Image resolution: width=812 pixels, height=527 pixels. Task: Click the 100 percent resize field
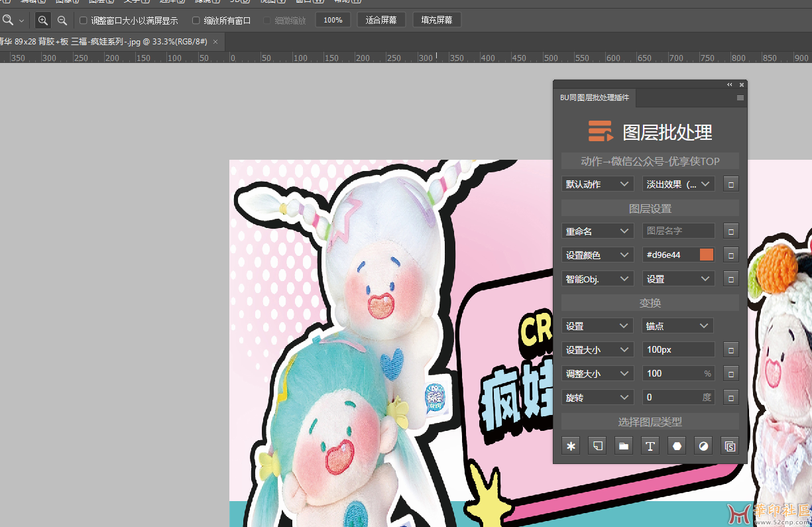(x=679, y=373)
